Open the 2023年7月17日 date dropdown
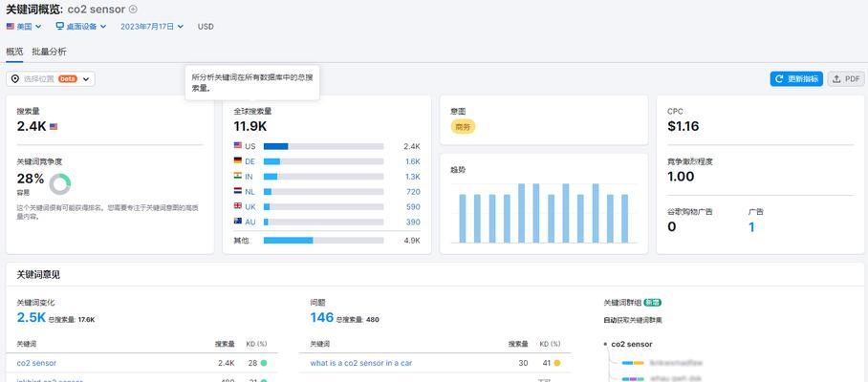Image resolution: width=868 pixels, height=382 pixels. tap(152, 26)
